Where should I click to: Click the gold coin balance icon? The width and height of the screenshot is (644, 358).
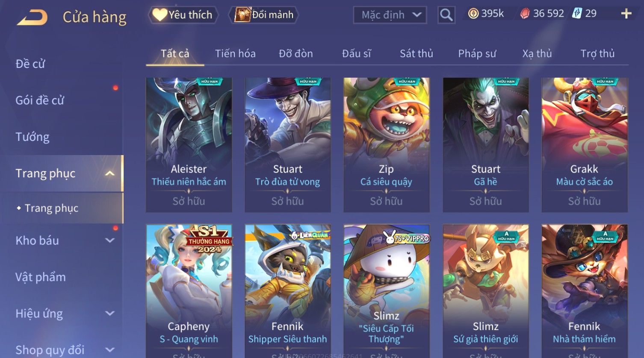473,14
